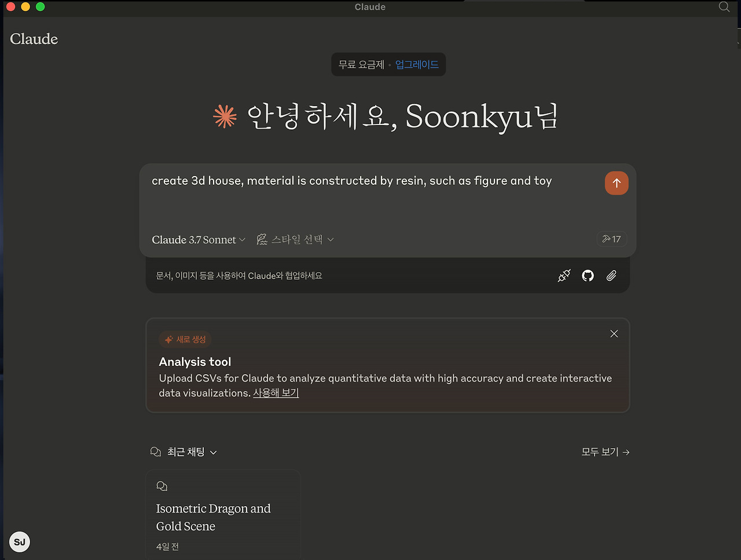Click the 새로 생성 badge
Image resolution: width=741 pixels, height=560 pixels.
(x=185, y=339)
